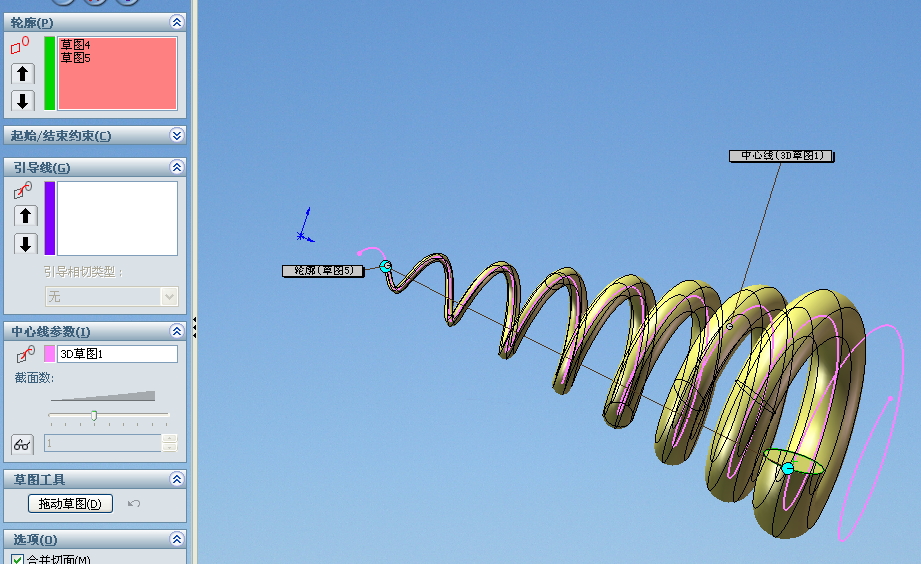Click the panel splitter collapse handle
This screenshot has height=564, width=921.
coord(194,328)
